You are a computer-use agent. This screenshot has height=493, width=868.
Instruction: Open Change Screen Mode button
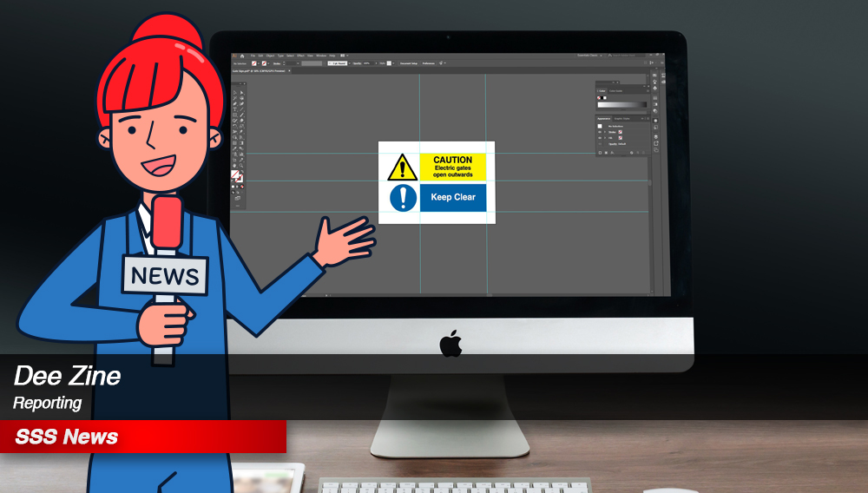coord(238,198)
